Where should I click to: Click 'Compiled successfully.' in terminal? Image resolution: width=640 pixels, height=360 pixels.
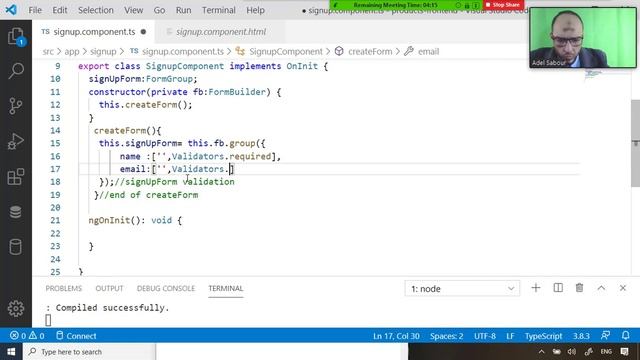pyautogui.click(x=112, y=308)
